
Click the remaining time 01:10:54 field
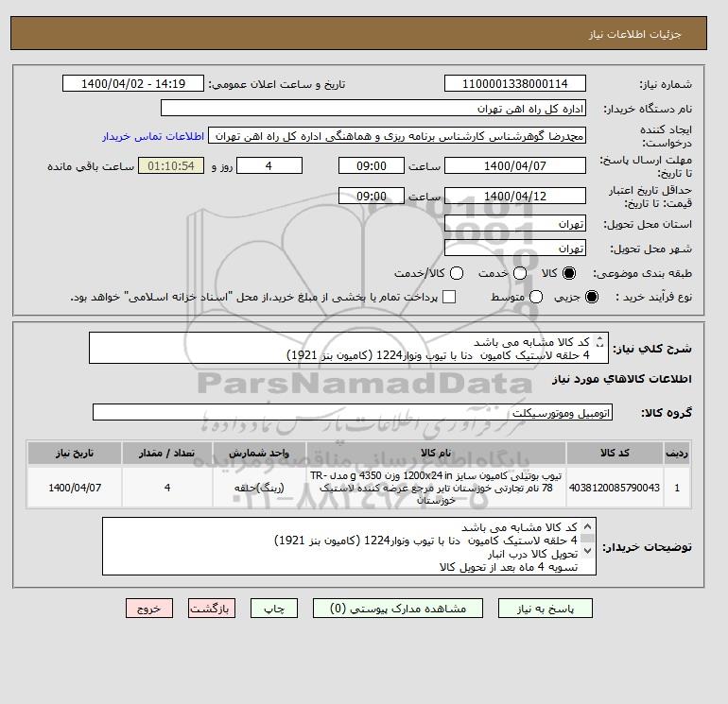point(171,165)
